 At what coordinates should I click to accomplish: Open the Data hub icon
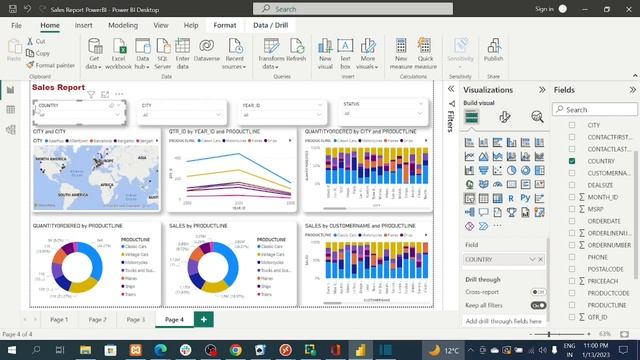(x=142, y=53)
